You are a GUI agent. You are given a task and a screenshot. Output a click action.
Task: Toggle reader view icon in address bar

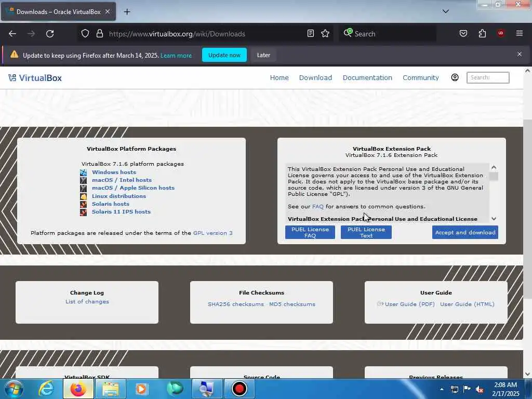point(311,34)
